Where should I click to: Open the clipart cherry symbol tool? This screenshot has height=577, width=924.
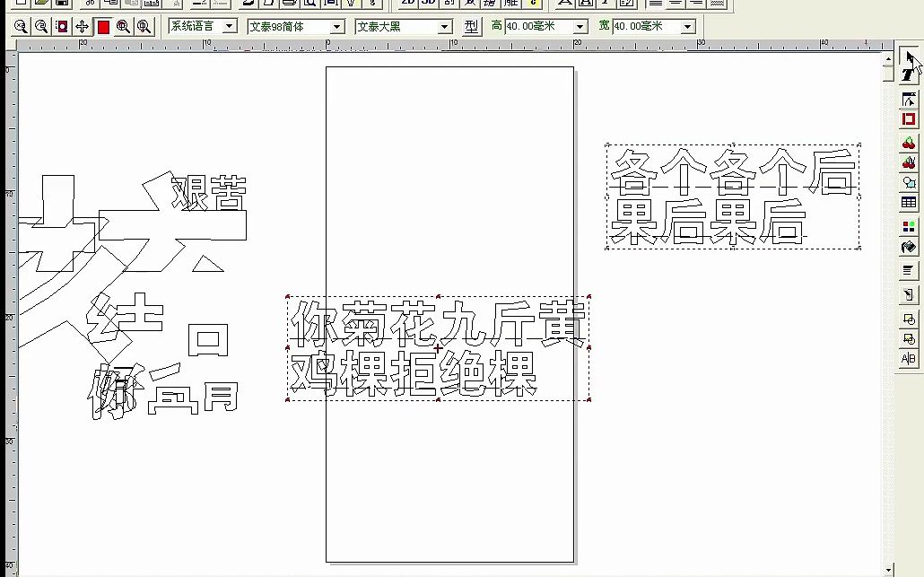910,142
